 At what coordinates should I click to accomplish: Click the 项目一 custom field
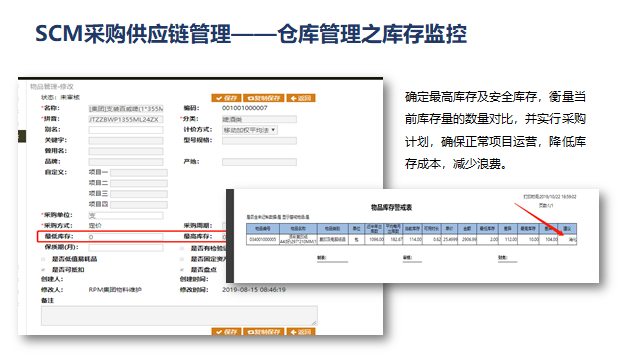pyautogui.click(x=139, y=173)
